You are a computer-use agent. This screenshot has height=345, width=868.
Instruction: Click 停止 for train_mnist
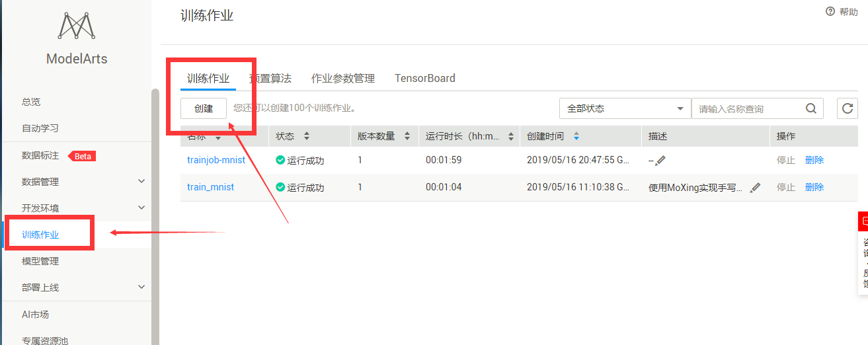coord(786,187)
